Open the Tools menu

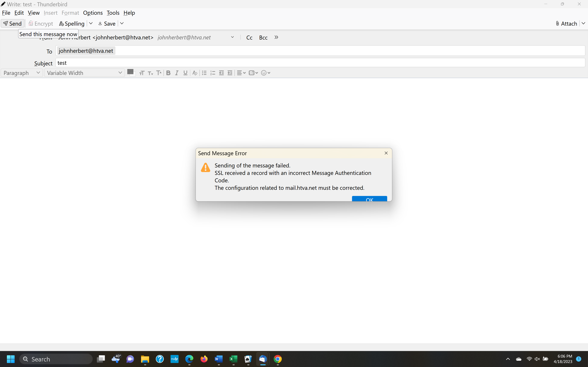pyautogui.click(x=113, y=13)
